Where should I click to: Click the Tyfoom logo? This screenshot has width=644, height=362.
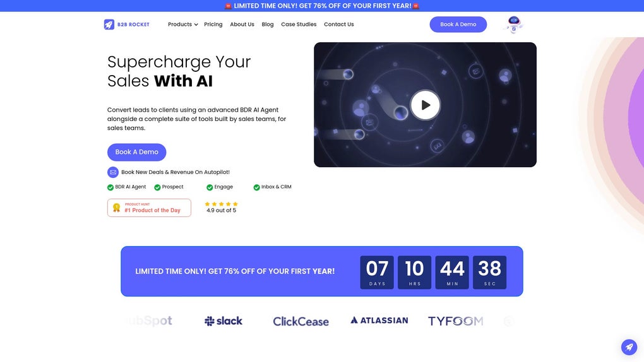pos(455,321)
